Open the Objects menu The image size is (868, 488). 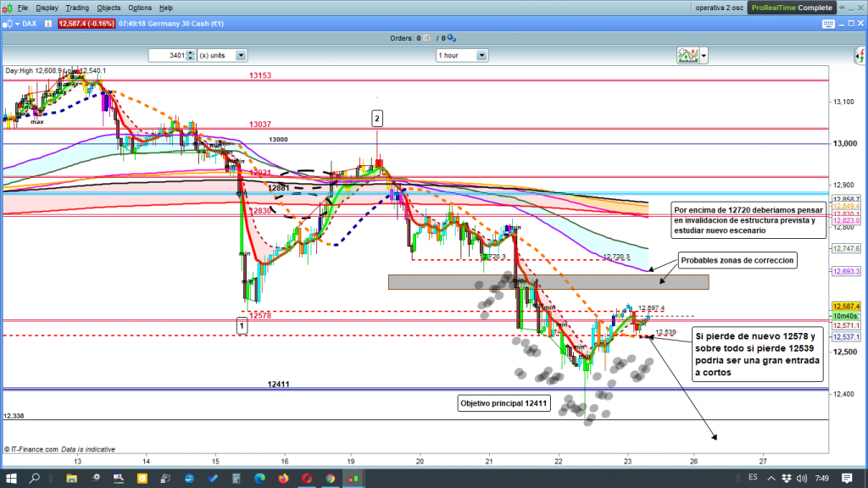point(108,8)
